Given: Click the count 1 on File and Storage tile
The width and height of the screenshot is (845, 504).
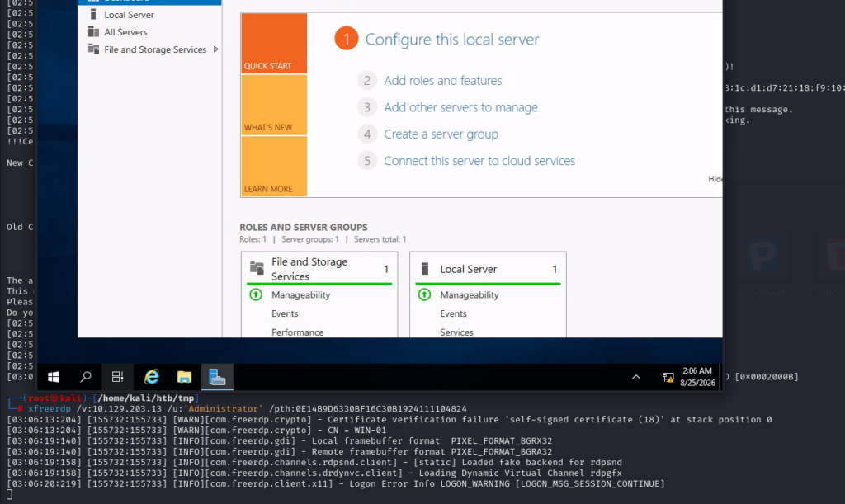Looking at the screenshot, I should [x=386, y=269].
